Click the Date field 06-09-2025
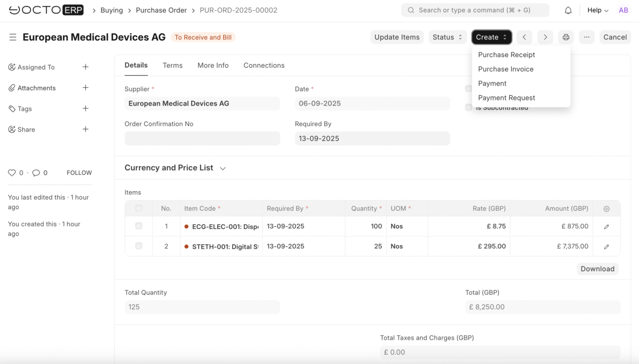This screenshot has width=639, height=364. pos(372,104)
